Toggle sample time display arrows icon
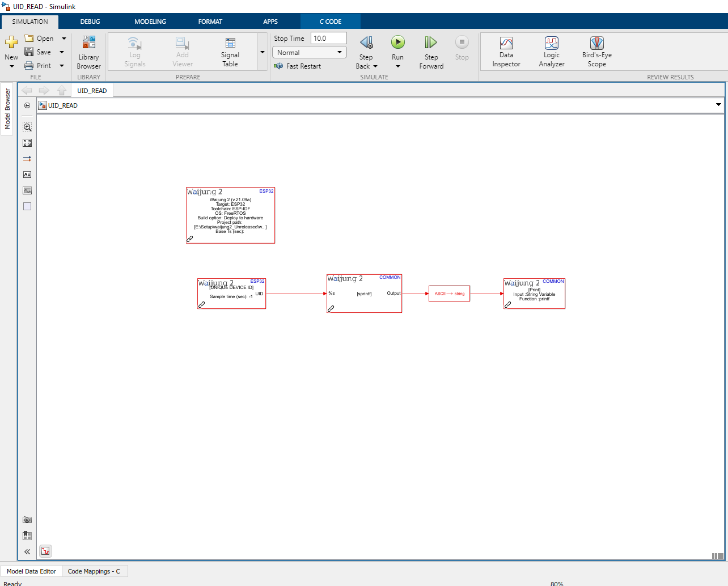Viewport: 728px width, 586px height. (27, 159)
